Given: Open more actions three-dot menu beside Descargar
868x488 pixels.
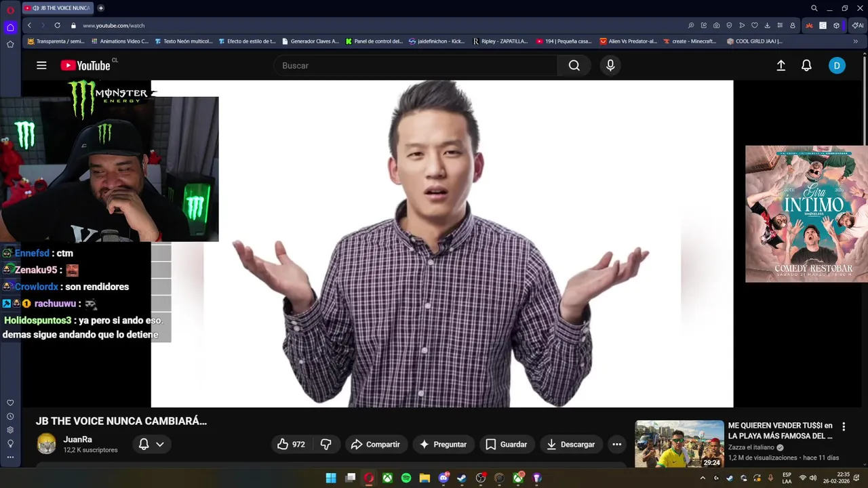Looking at the screenshot, I should [x=616, y=445].
